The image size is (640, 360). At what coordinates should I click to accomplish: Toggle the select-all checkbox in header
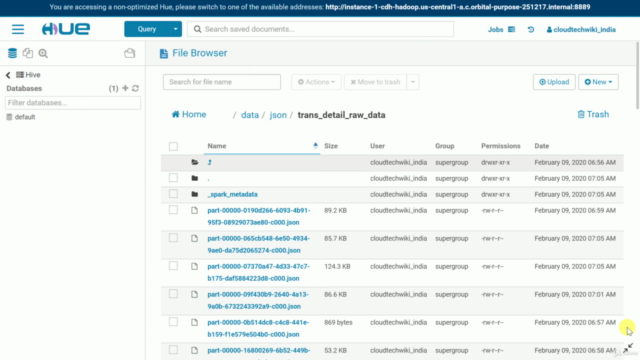pyautogui.click(x=173, y=147)
